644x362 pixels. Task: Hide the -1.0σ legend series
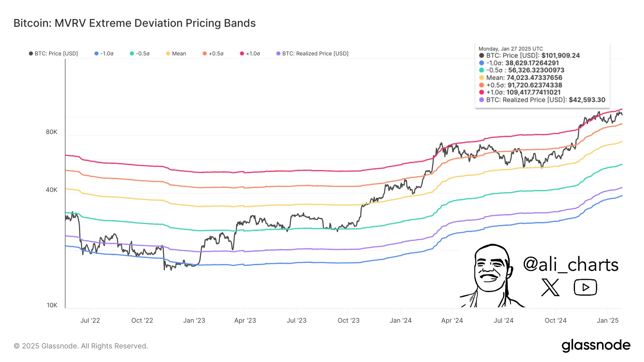pyautogui.click(x=104, y=54)
